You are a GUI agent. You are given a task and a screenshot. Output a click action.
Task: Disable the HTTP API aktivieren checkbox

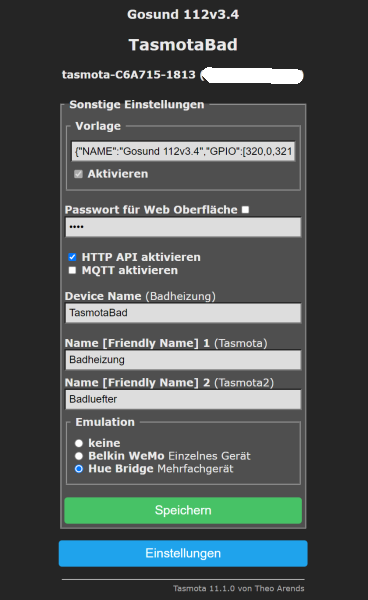72,257
